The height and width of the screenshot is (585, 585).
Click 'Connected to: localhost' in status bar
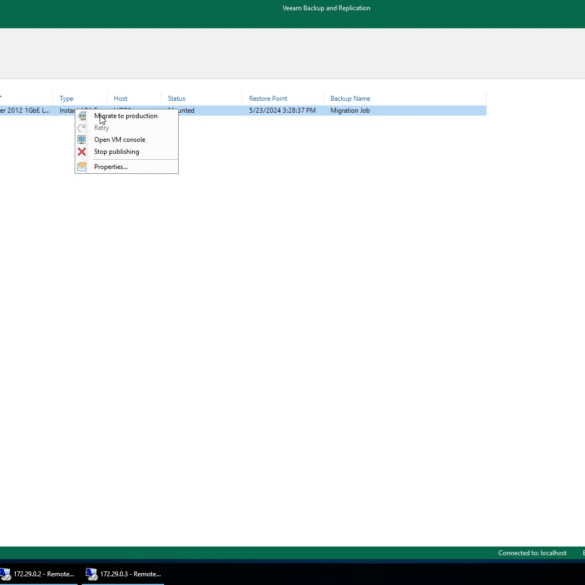(x=532, y=553)
